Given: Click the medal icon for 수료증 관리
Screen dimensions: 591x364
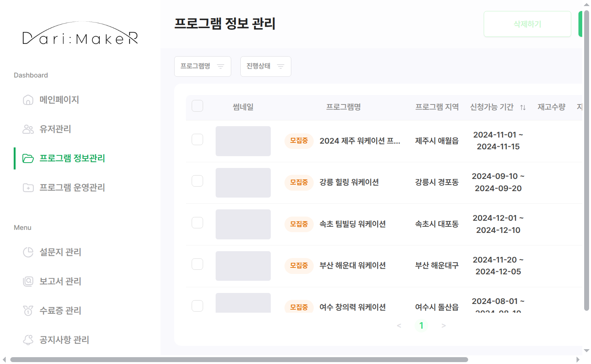Looking at the screenshot, I should coord(28,311).
